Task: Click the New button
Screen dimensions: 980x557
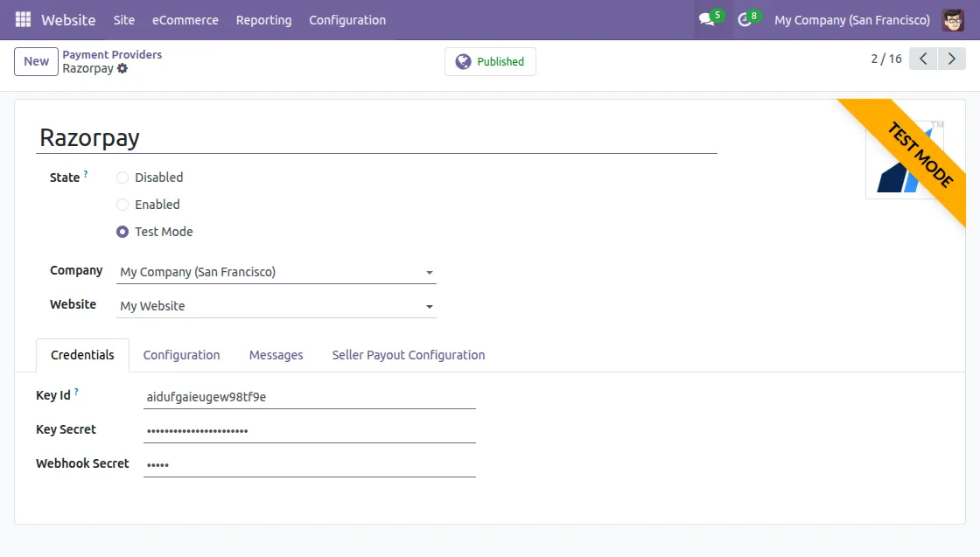Action: [35, 61]
